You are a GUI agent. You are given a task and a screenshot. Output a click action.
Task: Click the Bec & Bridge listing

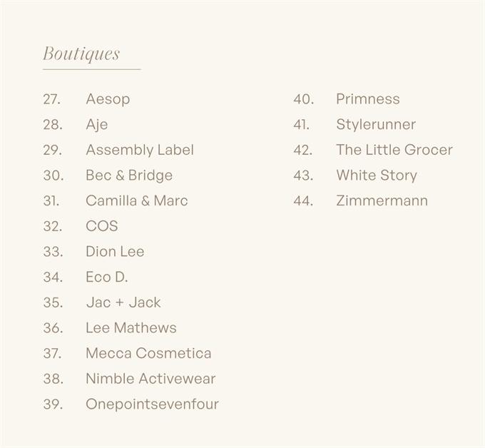[x=129, y=175]
